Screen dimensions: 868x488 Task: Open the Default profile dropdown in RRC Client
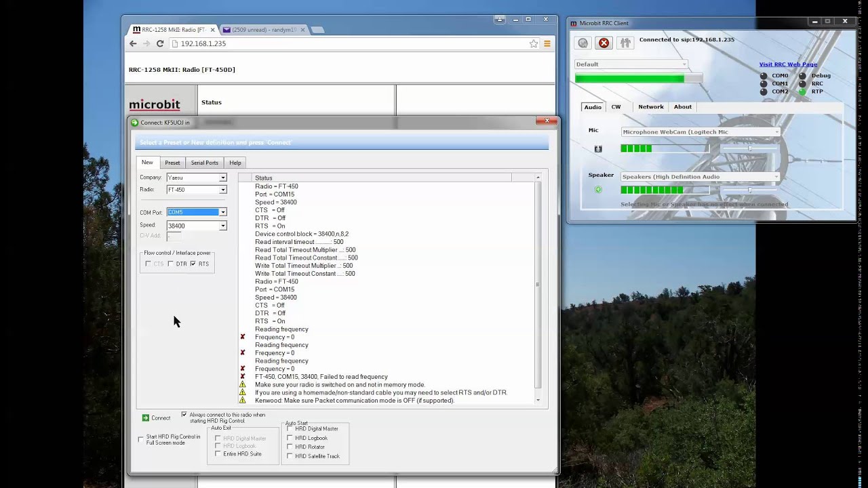[631, 64]
